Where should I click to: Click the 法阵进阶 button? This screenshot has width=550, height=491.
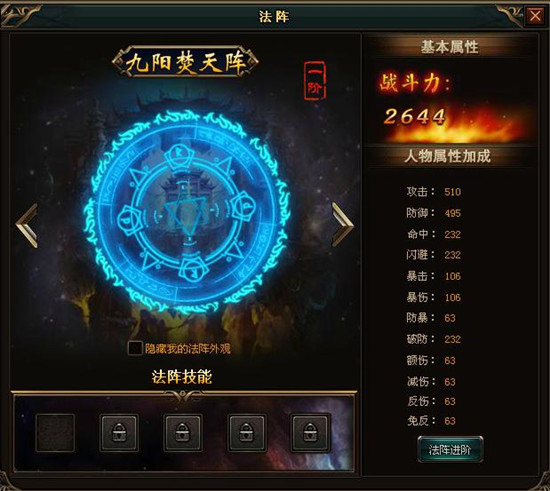click(450, 450)
